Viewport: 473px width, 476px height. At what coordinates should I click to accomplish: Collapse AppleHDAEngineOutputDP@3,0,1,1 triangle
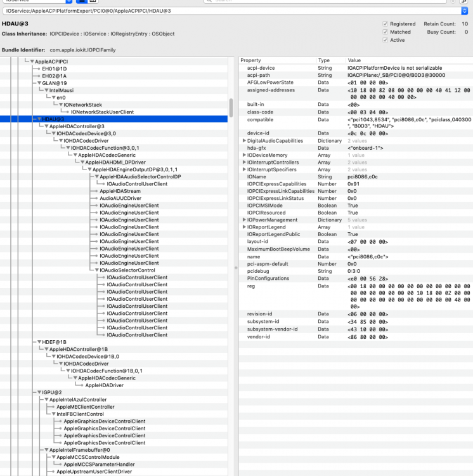point(89,169)
